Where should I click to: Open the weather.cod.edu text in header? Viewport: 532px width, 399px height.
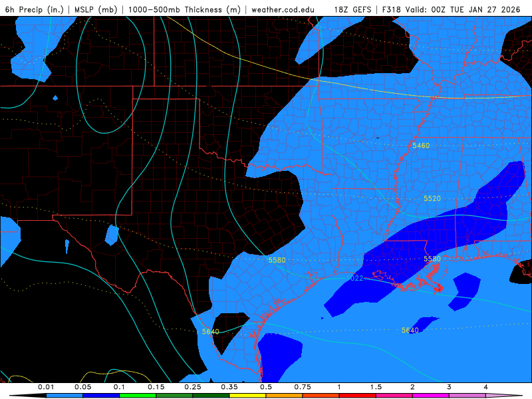(283, 9)
